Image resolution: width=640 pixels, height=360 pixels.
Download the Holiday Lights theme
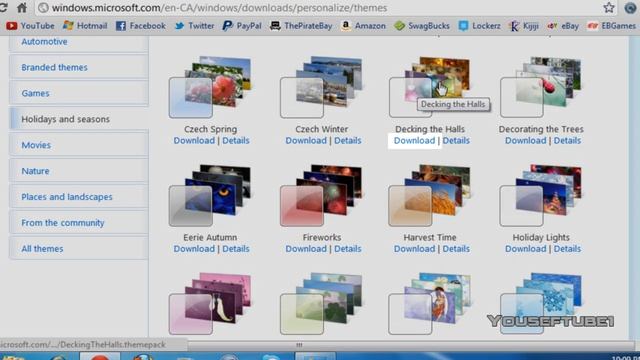coord(525,249)
